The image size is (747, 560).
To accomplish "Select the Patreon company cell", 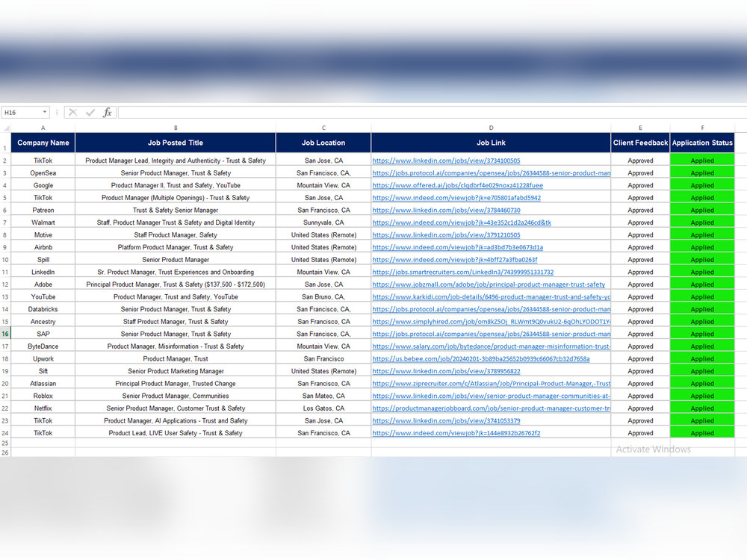I will click(43, 211).
